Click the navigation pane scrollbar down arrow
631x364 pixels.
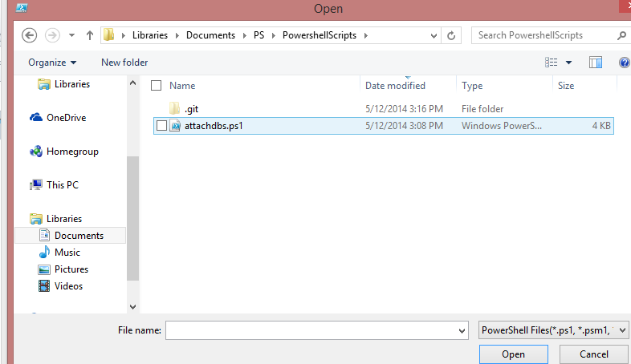132,306
